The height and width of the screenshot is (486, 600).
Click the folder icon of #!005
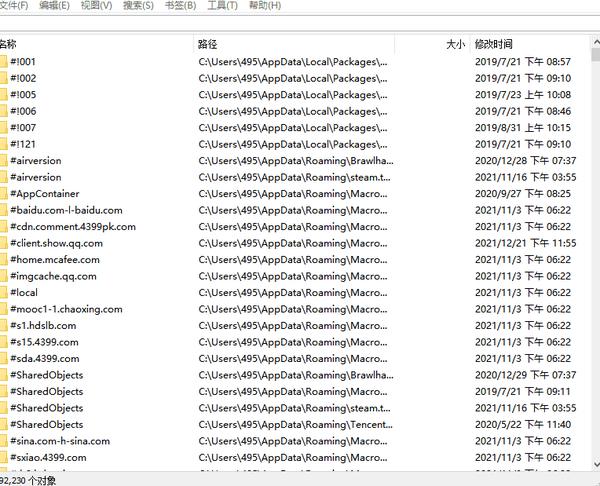click(3, 95)
